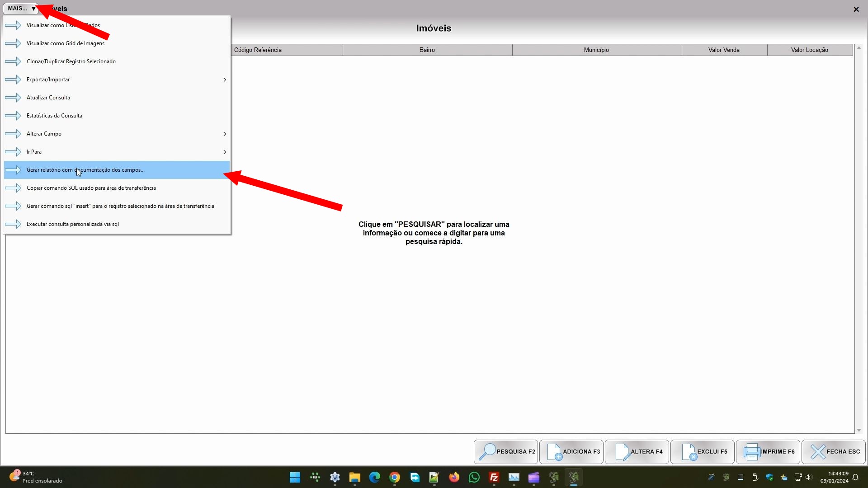Choose Clonar/Duplicar Registro Selecionado

(71, 61)
